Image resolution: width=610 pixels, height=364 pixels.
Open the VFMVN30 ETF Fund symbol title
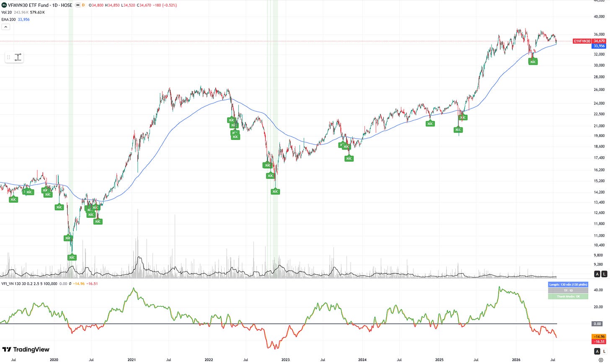coord(40,5)
